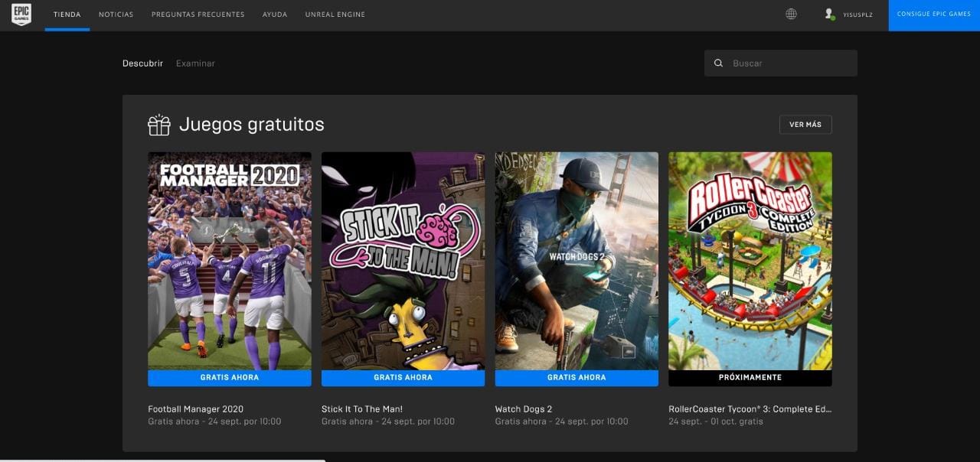Click the Epic Games logo
The height and width of the screenshot is (462, 980).
(x=21, y=15)
